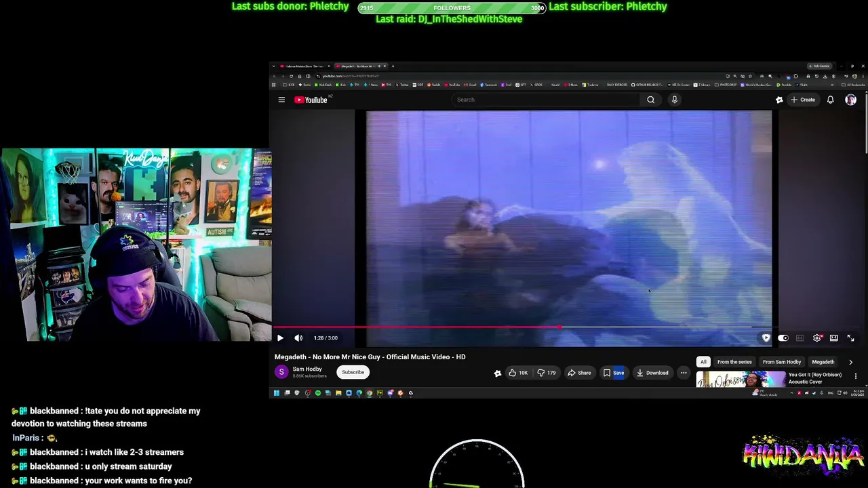Click the YouTube logo in the header
The width and height of the screenshot is (868, 488).
[x=311, y=100]
